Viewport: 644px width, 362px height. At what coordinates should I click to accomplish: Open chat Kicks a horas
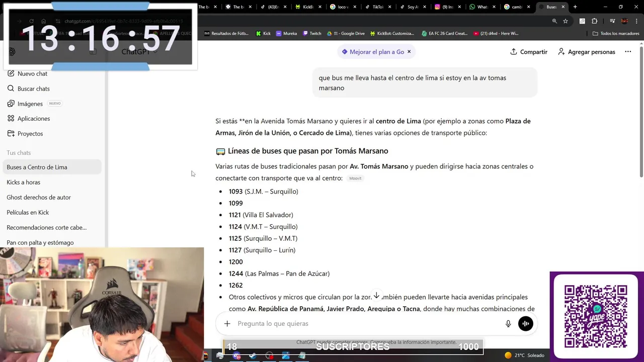click(52, 183)
